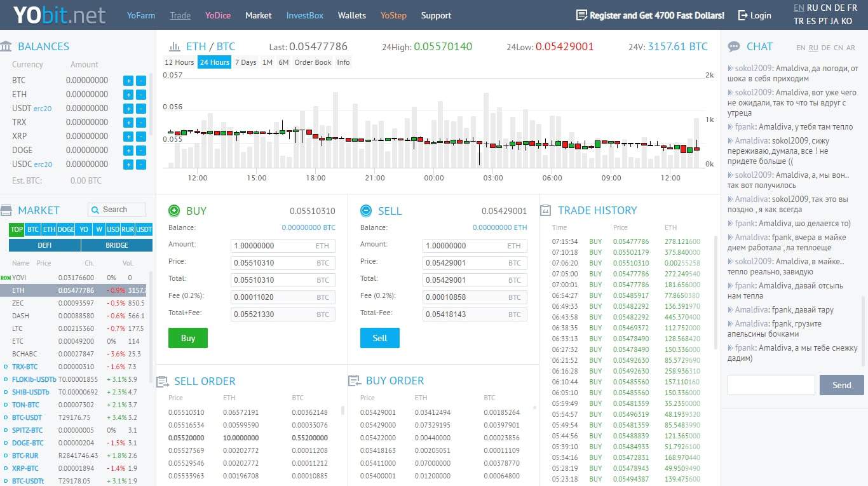Toggle the favorite star on TRX-BTC pair

coord(6,367)
